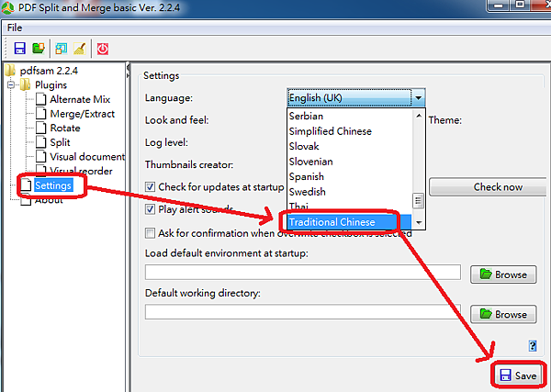The image size is (551, 392).
Task: Open the Merge/Extract plugin
Action: click(83, 114)
